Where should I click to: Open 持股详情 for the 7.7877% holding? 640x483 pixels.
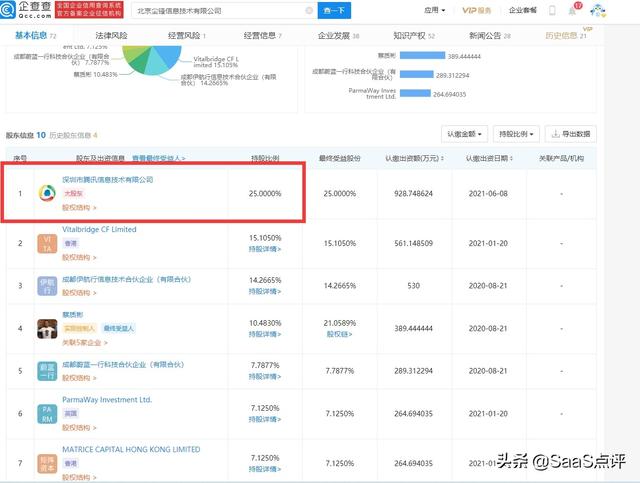point(265,377)
